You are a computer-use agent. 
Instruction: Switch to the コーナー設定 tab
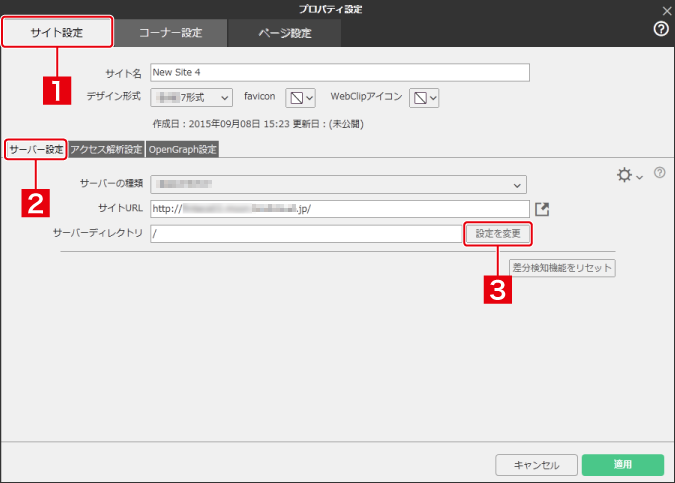pyautogui.click(x=170, y=33)
